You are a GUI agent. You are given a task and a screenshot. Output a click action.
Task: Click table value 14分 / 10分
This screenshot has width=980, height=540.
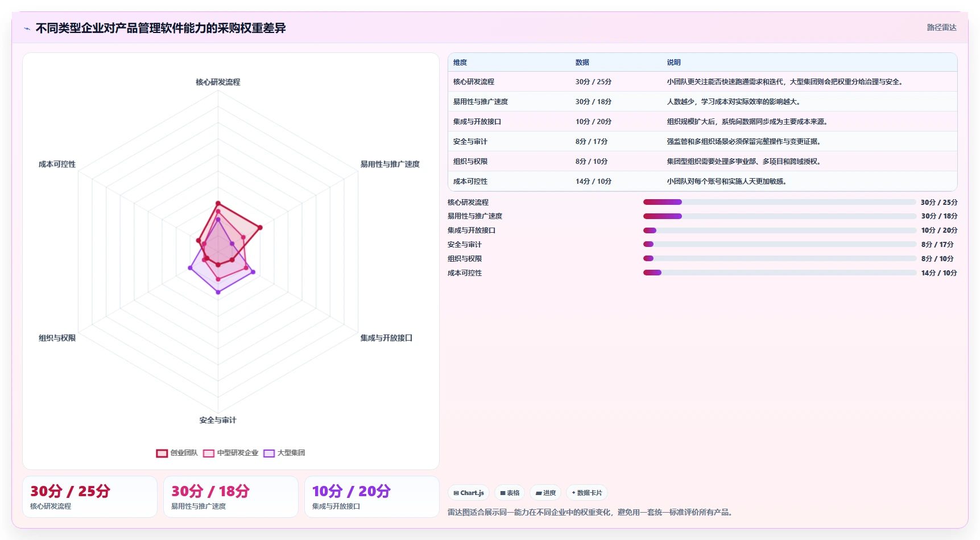pyautogui.click(x=593, y=182)
